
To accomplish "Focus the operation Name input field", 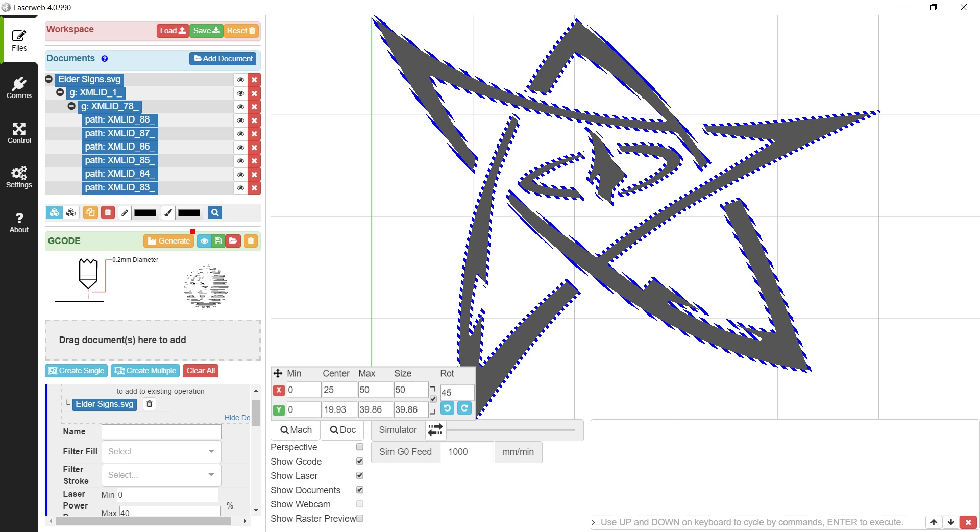I will click(x=161, y=432).
